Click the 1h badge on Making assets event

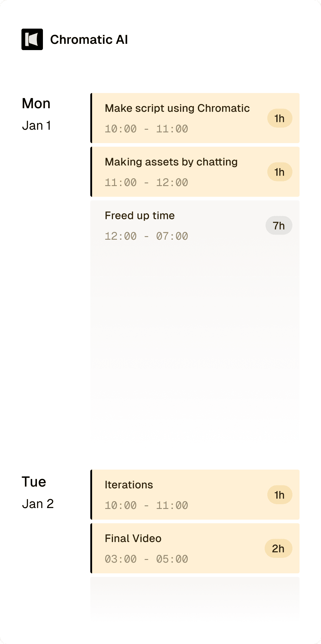(x=279, y=172)
